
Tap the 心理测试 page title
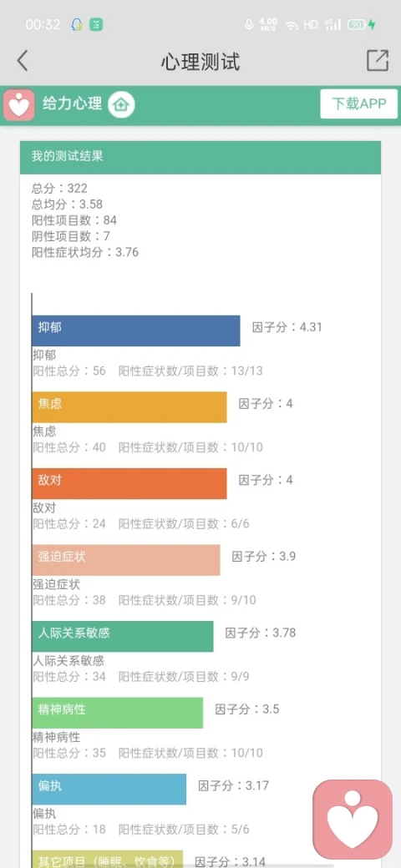[x=200, y=62]
